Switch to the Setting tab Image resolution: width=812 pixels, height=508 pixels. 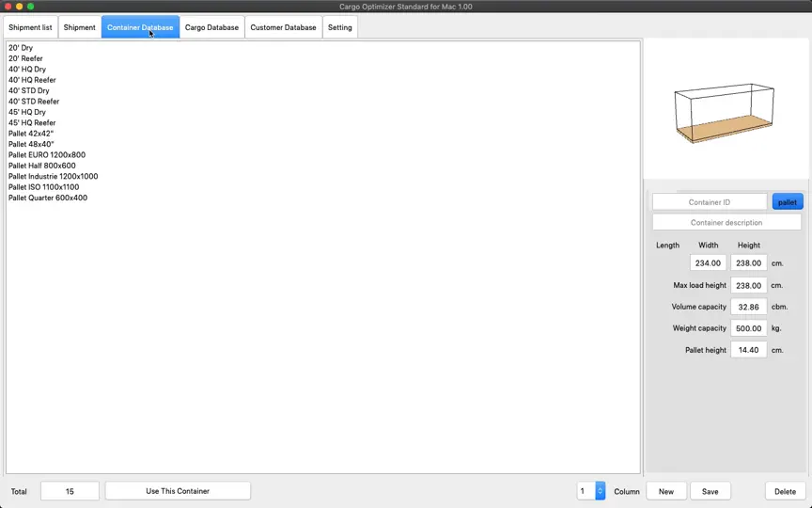339,27
